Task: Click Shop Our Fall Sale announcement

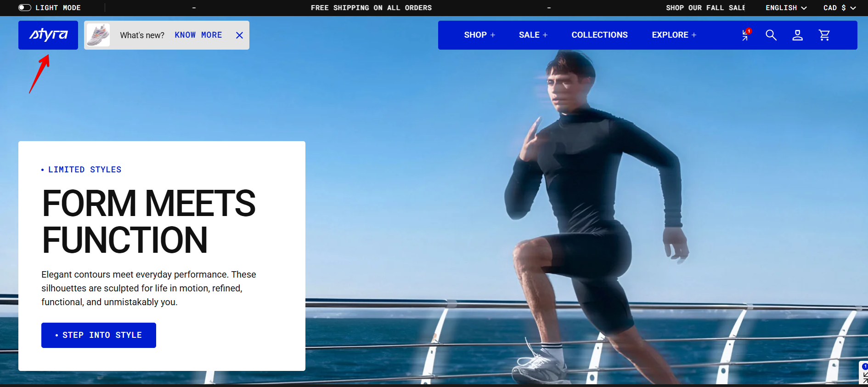Action: click(705, 8)
